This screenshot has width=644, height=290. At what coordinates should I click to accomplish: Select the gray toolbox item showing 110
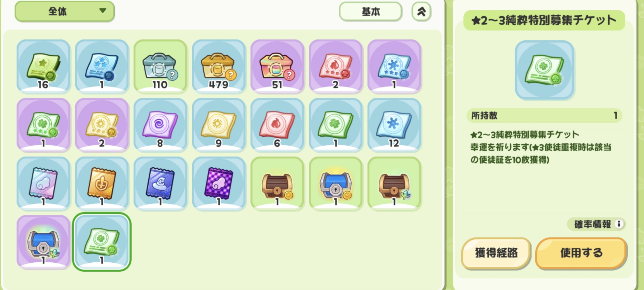[160, 67]
